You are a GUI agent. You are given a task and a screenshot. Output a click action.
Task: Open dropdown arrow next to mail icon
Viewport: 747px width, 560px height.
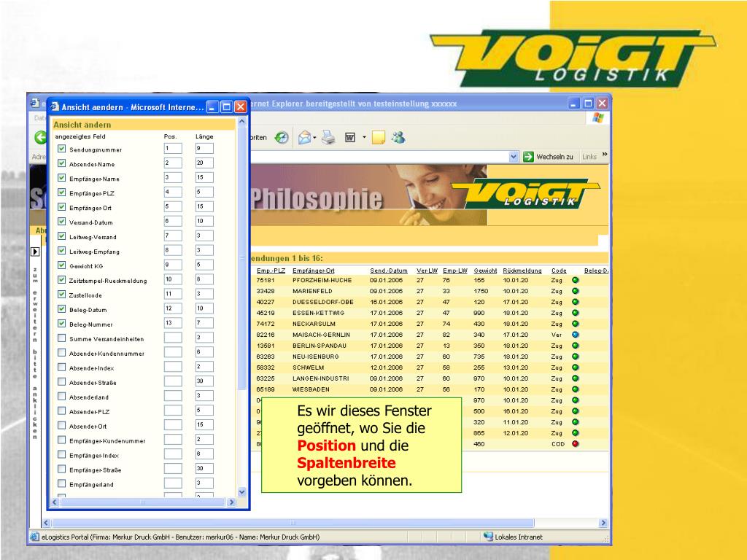tap(315, 138)
